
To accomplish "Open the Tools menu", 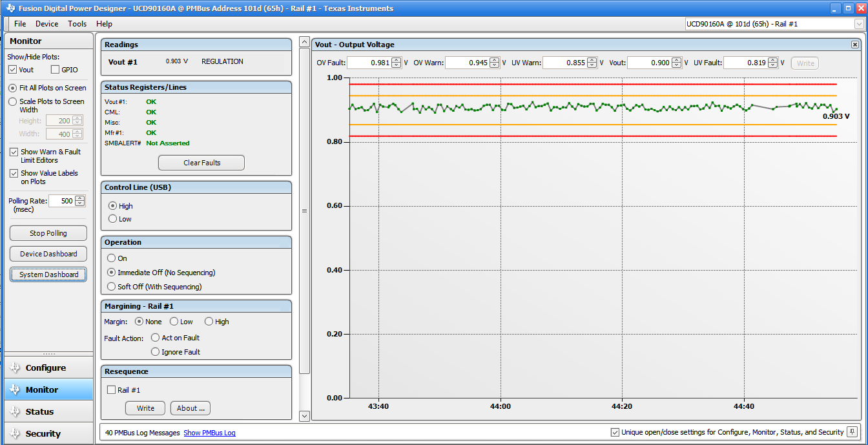I will pyautogui.click(x=77, y=24).
